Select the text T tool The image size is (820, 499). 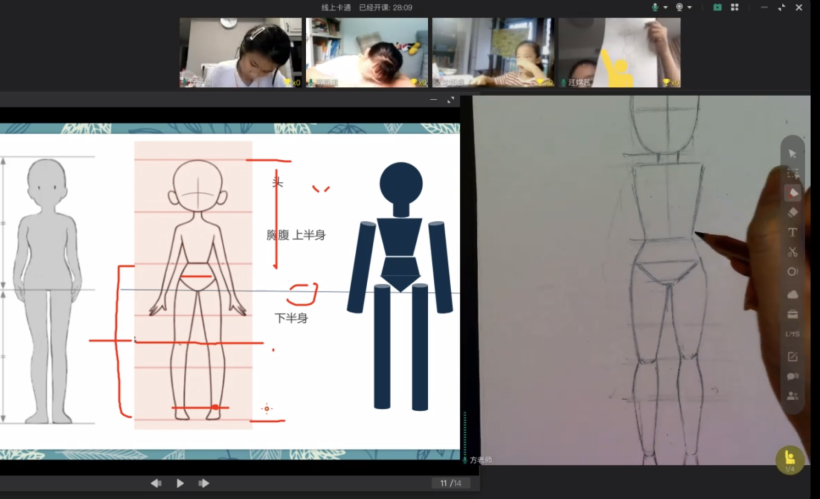pyautogui.click(x=792, y=232)
